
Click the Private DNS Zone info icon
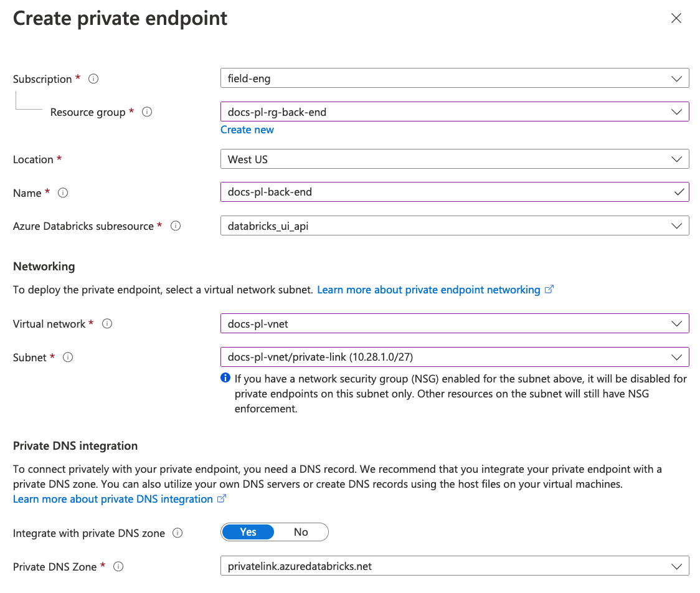pyautogui.click(x=118, y=567)
